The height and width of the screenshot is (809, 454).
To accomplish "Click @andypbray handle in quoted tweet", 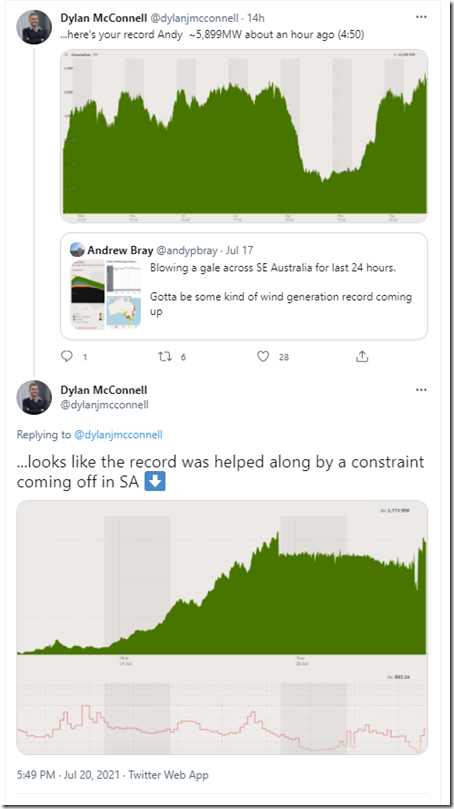I will [186, 250].
